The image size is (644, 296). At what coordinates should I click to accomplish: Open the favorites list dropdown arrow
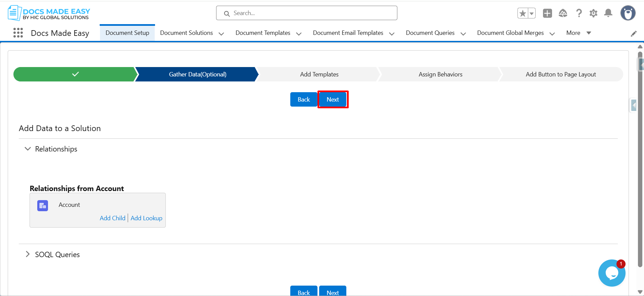tap(532, 13)
